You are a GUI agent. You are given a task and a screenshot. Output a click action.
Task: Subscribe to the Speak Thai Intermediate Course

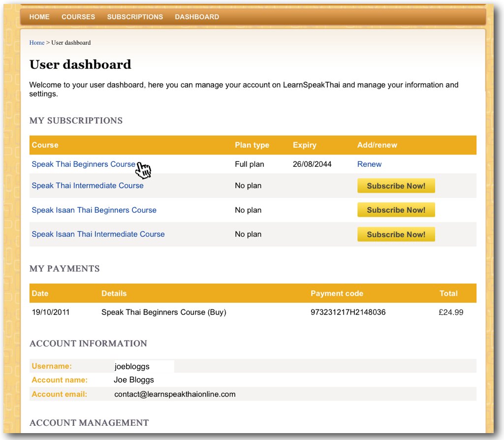396,186
